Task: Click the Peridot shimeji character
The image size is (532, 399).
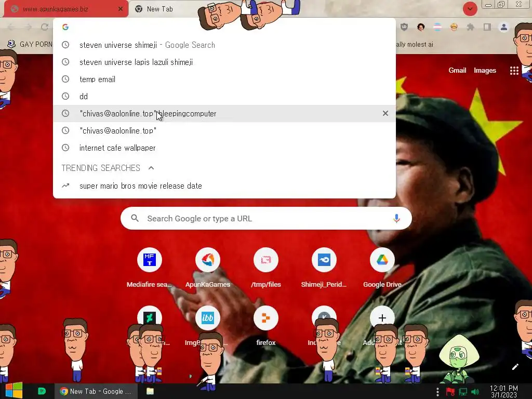Action: coord(459,358)
